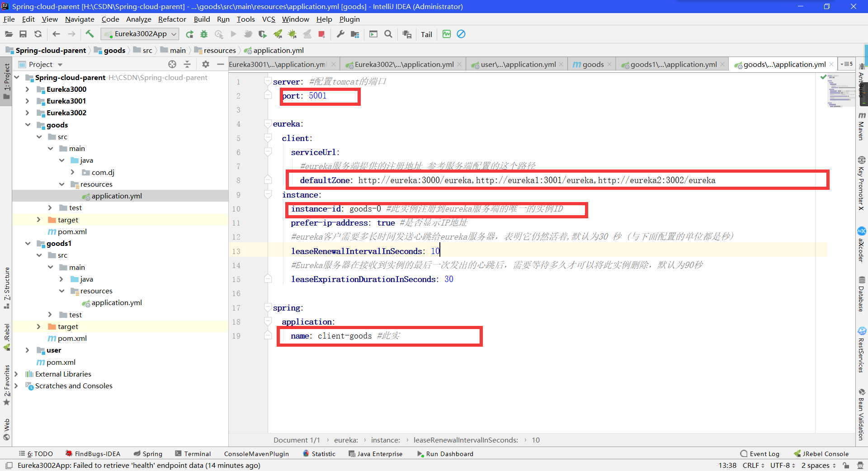Image resolution: width=868 pixels, height=471 pixels.
Task: Toggle the RestServices tool window stripe
Action: click(x=862, y=350)
